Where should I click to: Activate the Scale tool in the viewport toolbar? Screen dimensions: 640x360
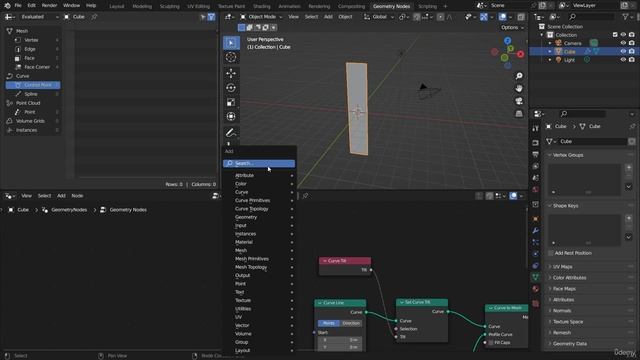coord(231,102)
